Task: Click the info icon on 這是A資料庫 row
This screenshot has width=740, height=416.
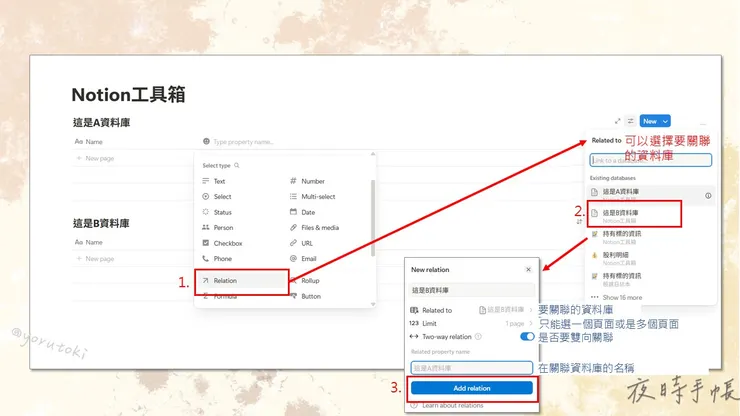Action: (x=708, y=195)
